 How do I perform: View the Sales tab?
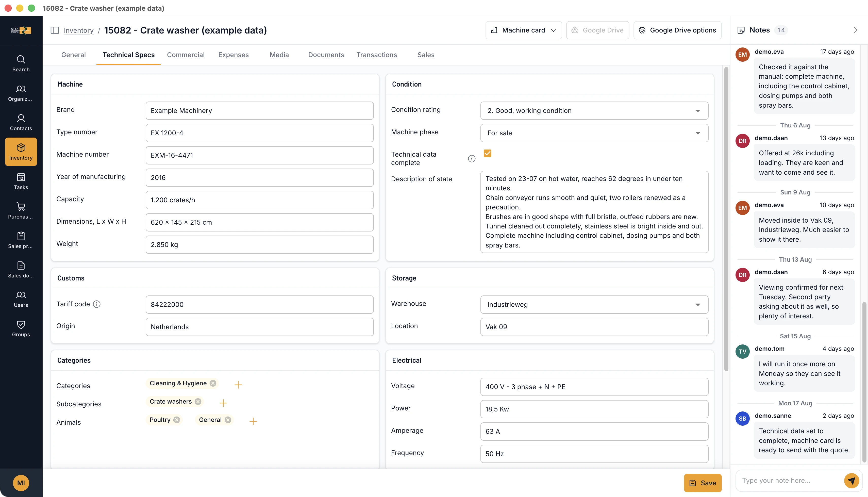point(426,55)
